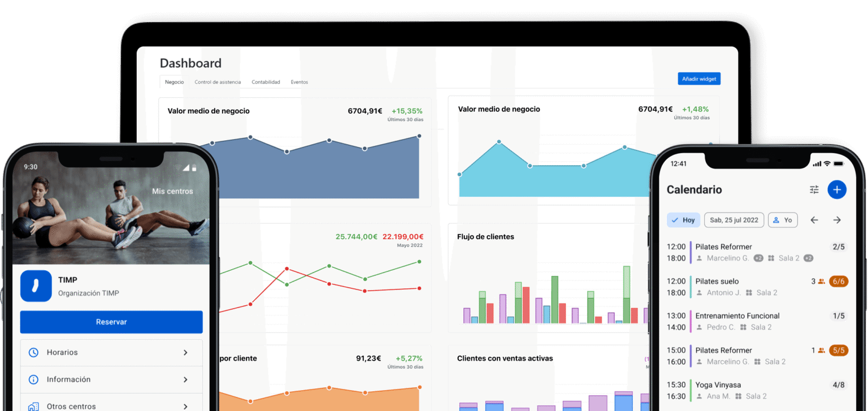The width and height of the screenshot is (868, 411).
Task: Go to previous day with left arrow
Action: coord(814,220)
